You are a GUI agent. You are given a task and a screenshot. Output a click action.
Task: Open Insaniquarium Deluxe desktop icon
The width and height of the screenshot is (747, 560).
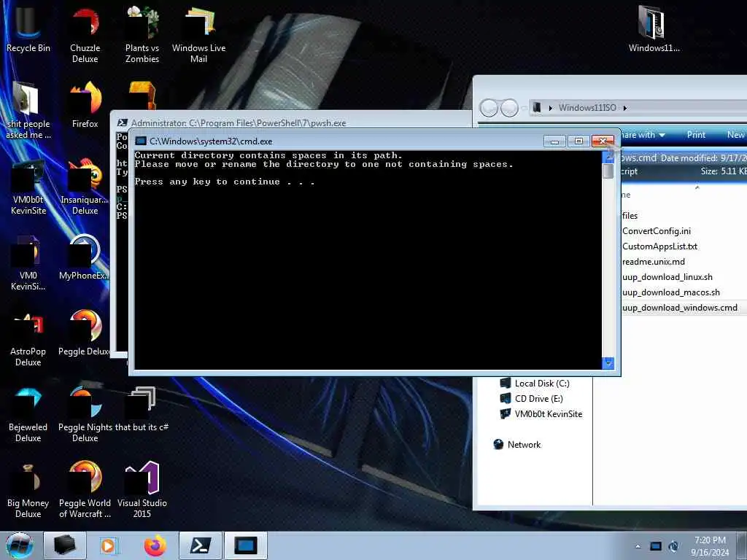point(85,187)
